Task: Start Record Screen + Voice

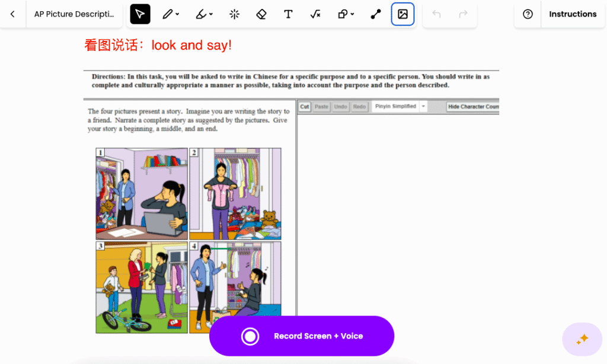Action: pyautogui.click(x=302, y=336)
